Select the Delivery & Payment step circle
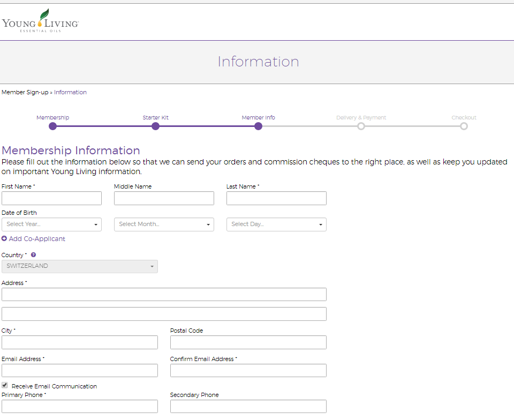 [361, 126]
